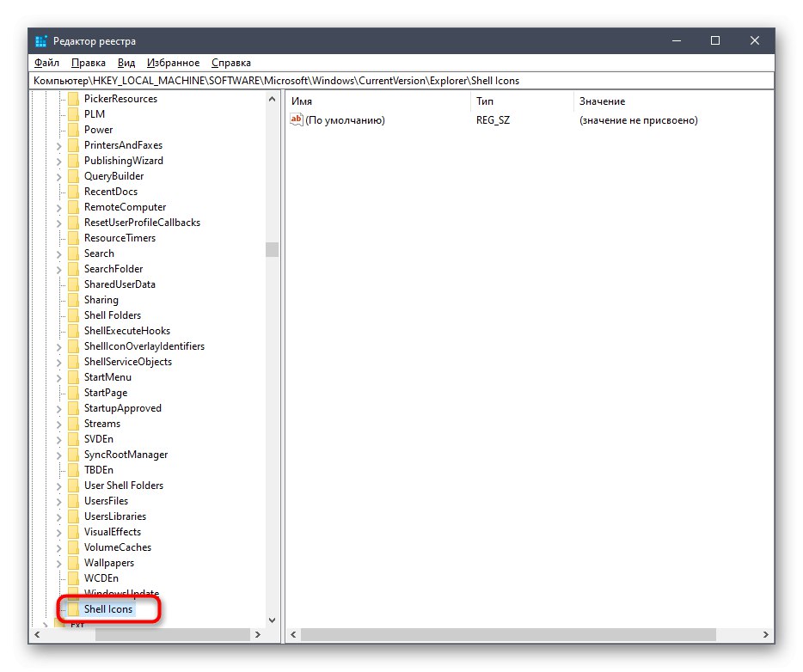Viewport: 803px width, 672px height.
Task: Expand the ShellIconOverlayIdentifiers key
Action: point(58,347)
